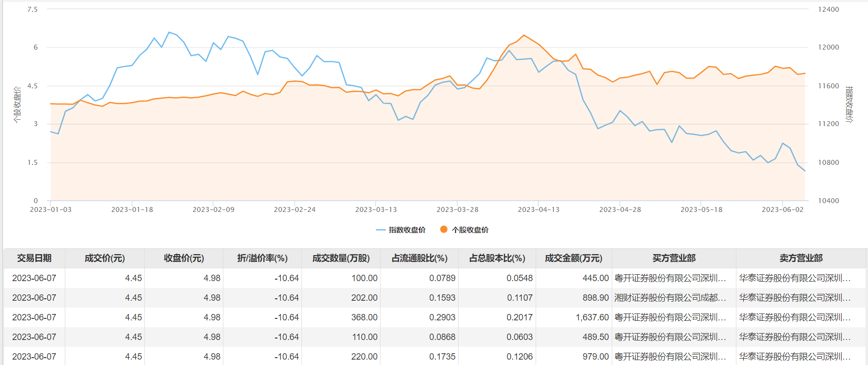Viewport: 868px width, 365px height.
Task: Select the 368.00 volume cell
Action: click(x=364, y=317)
